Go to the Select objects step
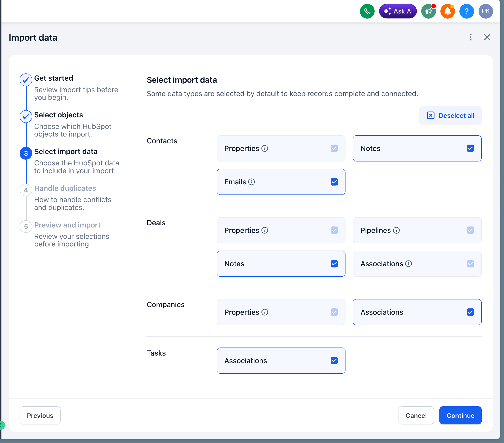This screenshot has height=443, width=504. tap(58, 115)
